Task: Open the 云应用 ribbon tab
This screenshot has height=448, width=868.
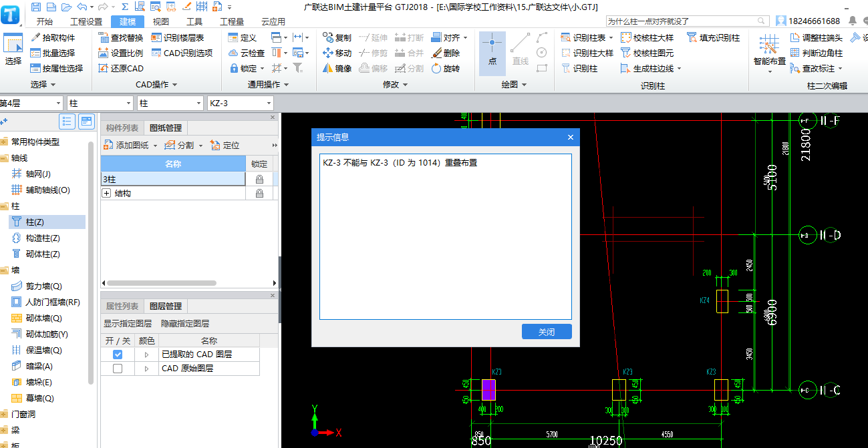Action: (x=273, y=21)
